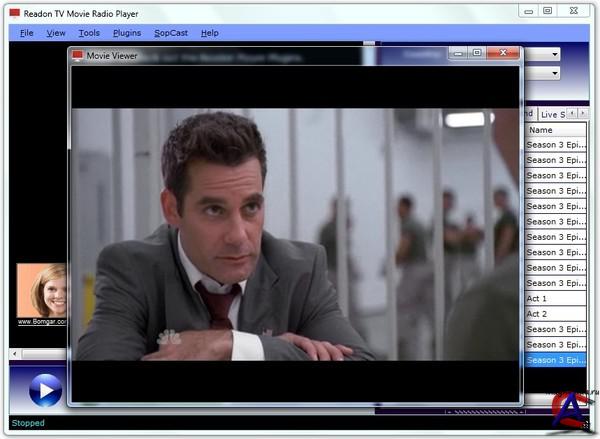The image size is (600, 439).
Task: Click the Bomgar advertisement thumbnail
Action: click(x=42, y=291)
